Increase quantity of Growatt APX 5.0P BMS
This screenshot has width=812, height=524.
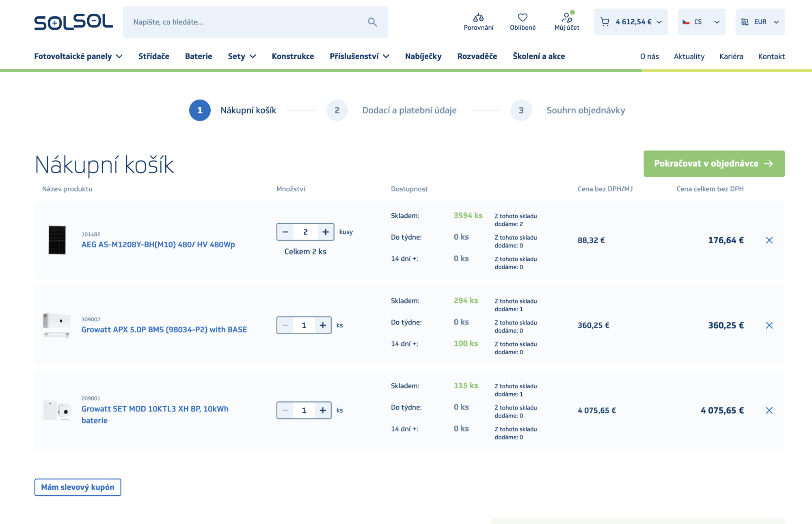[323, 325]
